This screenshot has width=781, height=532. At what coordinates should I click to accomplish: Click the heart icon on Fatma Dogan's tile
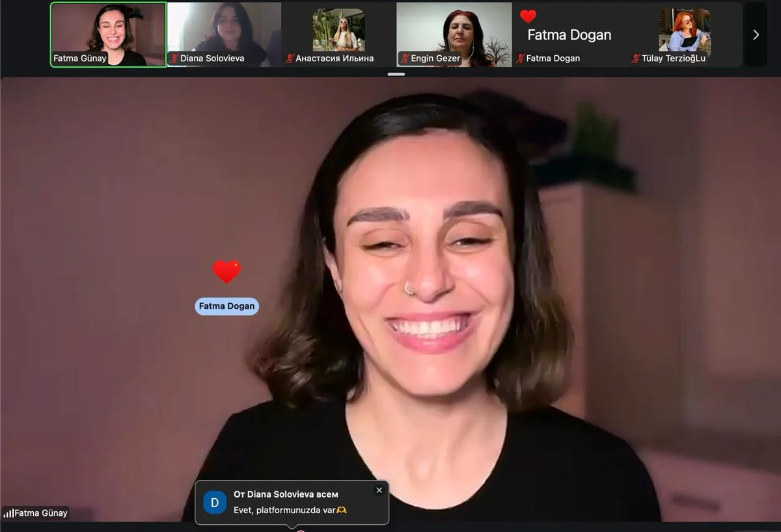[528, 16]
